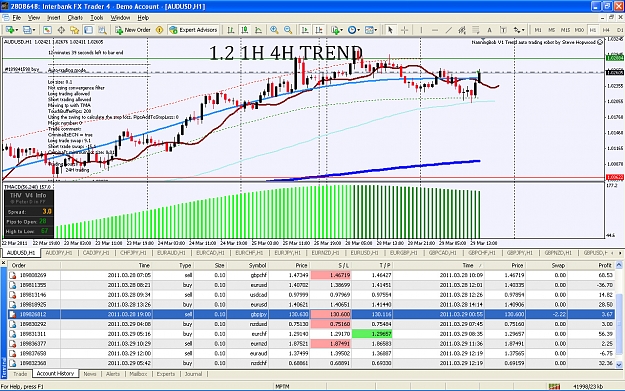The height and width of the screenshot is (391, 625).
Task: Switch to the AUDJPY,H1 chart tab
Action: coord(59,253)
